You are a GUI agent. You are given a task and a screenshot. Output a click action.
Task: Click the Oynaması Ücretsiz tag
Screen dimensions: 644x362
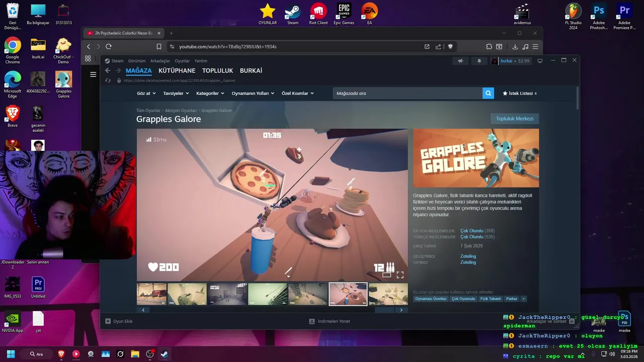pyautogui.click(x=431, y=299)
